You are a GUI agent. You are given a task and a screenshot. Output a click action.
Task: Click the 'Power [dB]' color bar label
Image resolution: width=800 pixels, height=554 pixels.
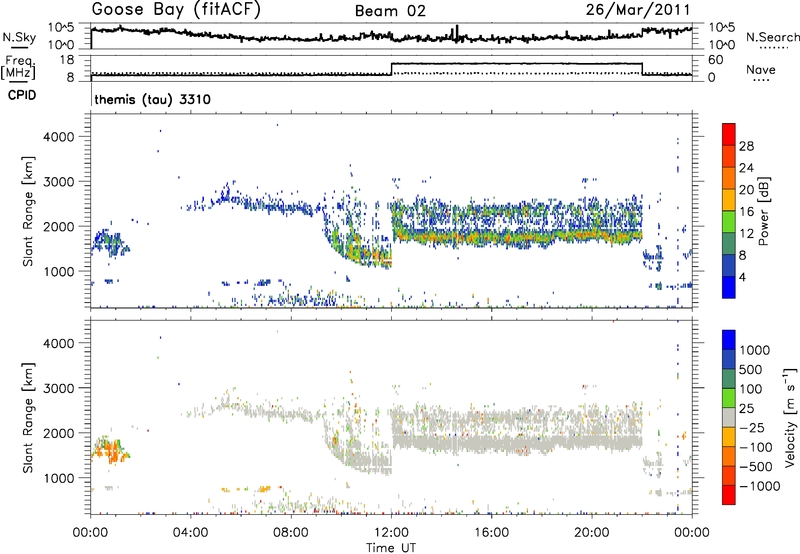coord(763,211)
